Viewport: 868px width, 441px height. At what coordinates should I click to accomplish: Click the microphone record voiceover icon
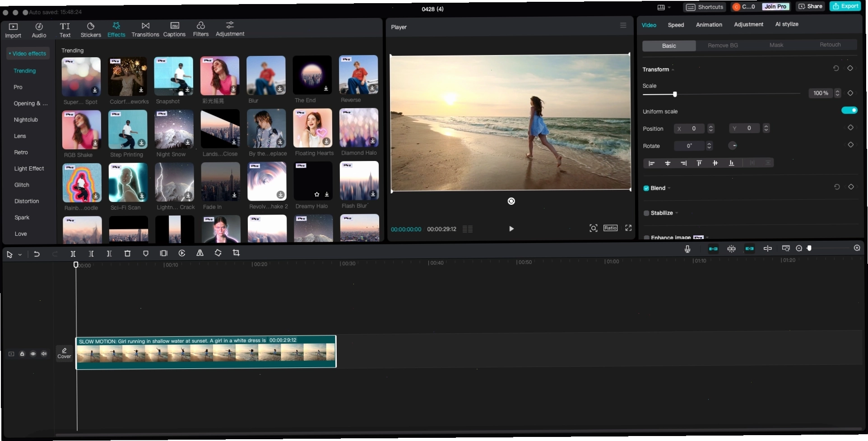(687, 249)
